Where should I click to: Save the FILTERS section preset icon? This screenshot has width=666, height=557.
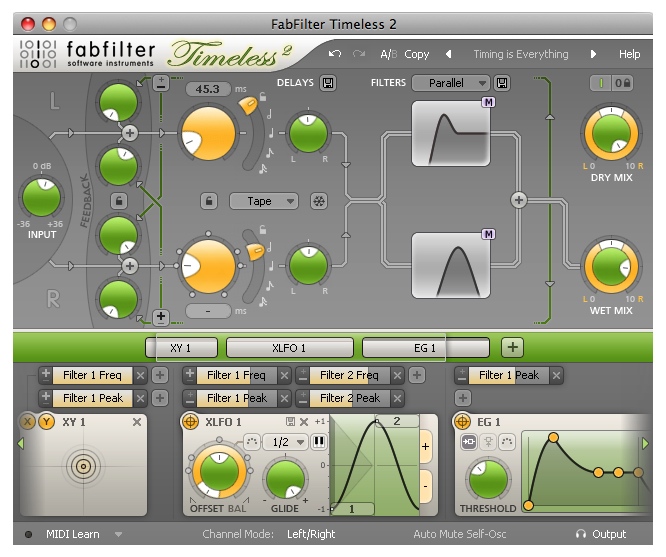click(502, 83)
